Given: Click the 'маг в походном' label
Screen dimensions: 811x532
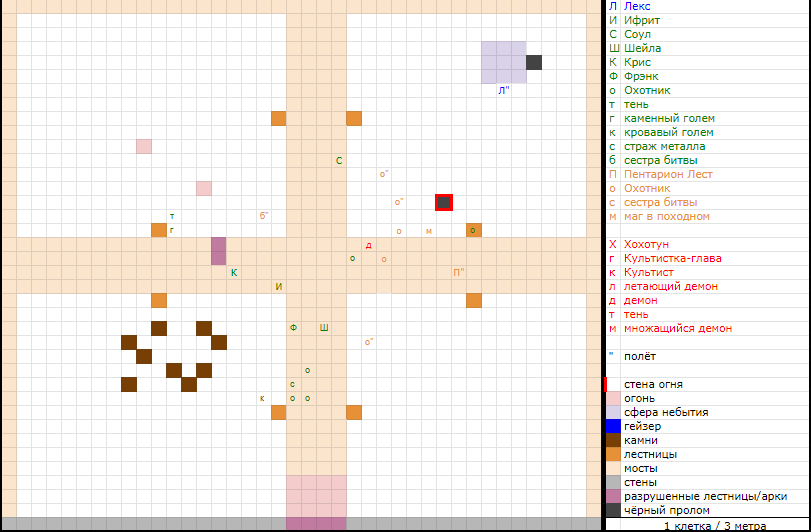Looking at the screenshot, I should [x=667, y=216].
